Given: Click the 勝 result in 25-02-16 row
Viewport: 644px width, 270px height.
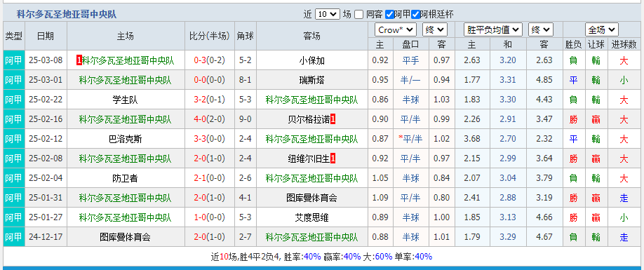Looking at the screenshot, I should pos(573,119).
